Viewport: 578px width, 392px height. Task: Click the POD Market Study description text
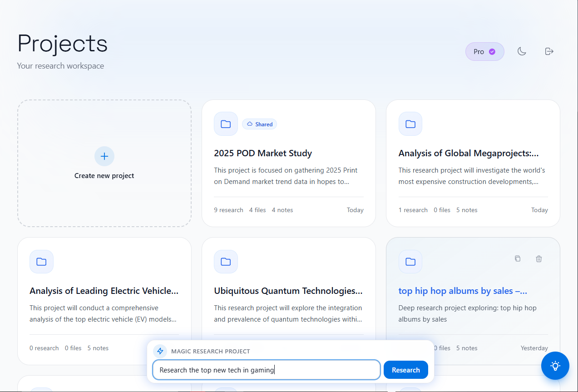286,176
